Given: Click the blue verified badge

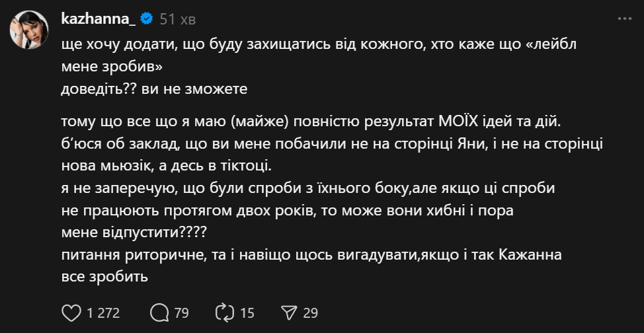Looking at the screenshot, I should pos(147,19).
